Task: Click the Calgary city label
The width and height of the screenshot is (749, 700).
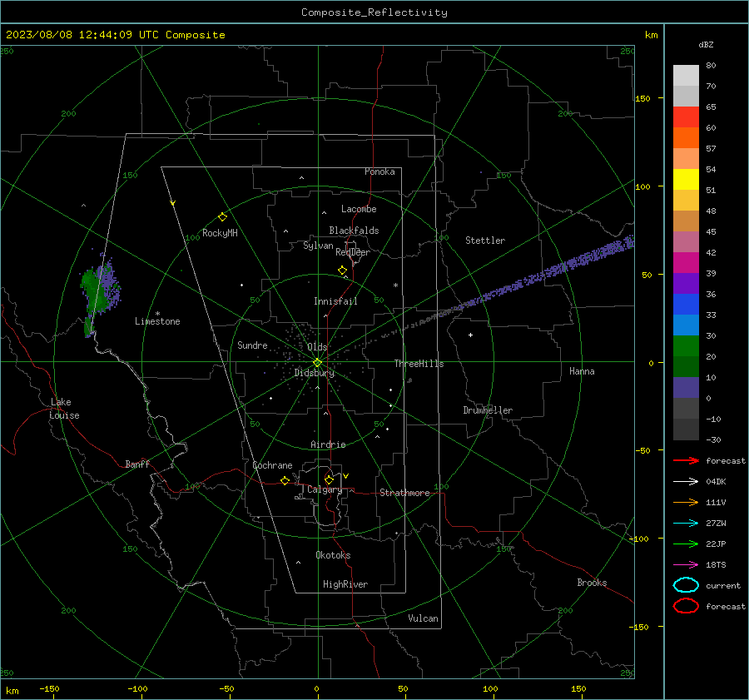Action: 325,489
